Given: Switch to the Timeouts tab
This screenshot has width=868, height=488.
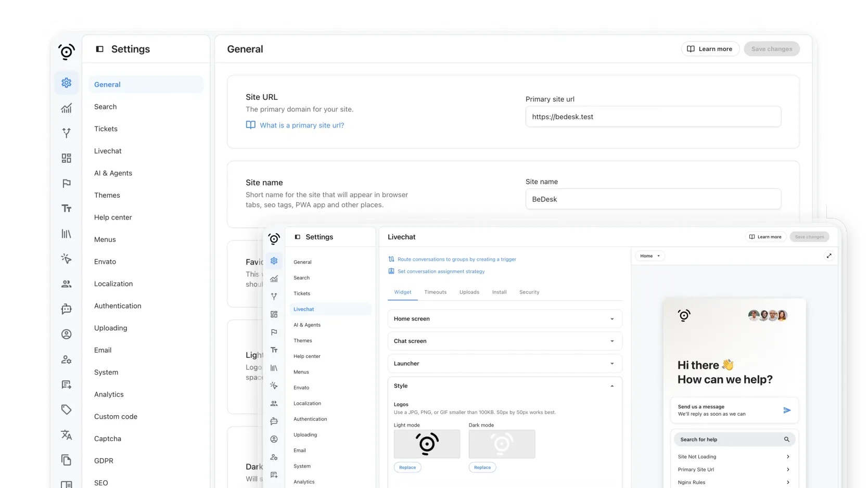Looking at the screenshot, I should click(435, 292).
